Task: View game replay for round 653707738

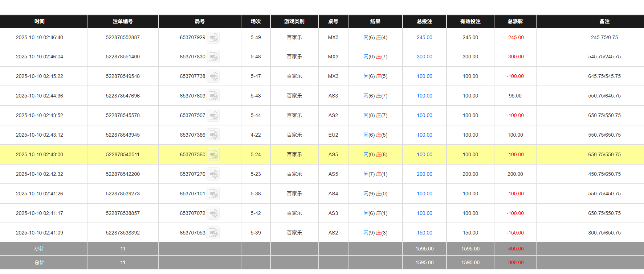Action: (x=213, y=76)
